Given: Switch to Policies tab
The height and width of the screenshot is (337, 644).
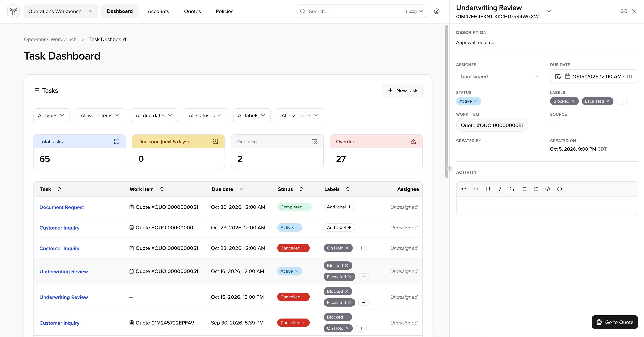Looking at the screenshot, I should pyautogui.click(x=224, y=11).
